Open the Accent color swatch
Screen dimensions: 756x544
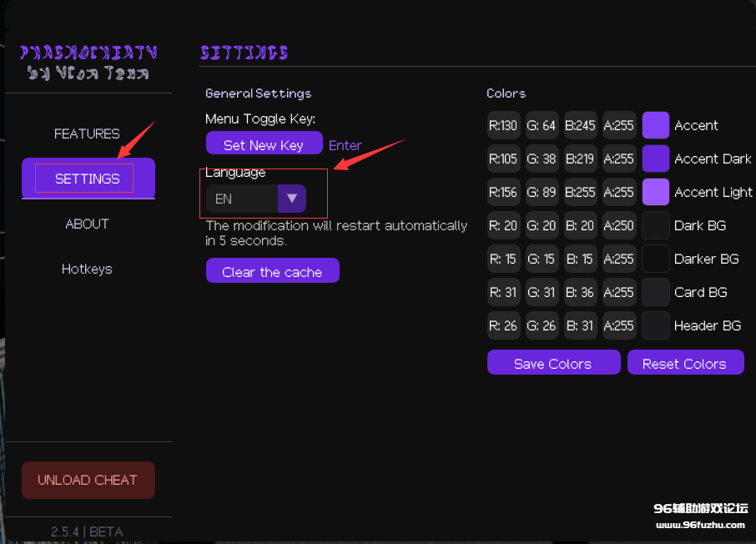point(655,125)
